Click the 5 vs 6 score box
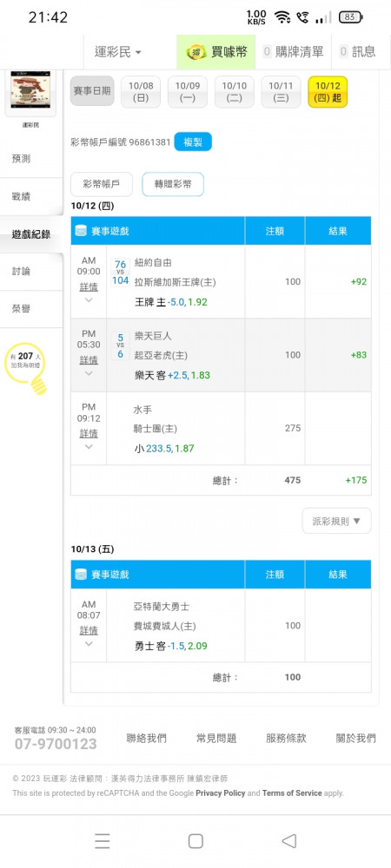 (120, 345)
